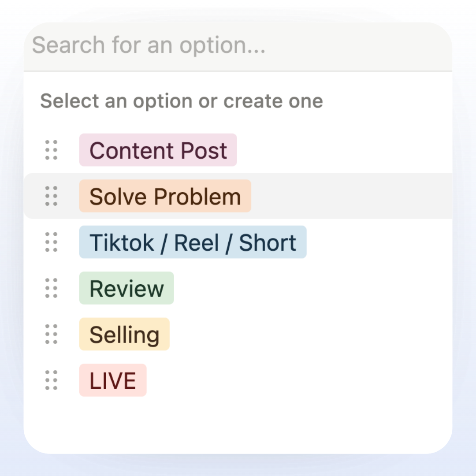The image size is (476, 476).
Task: Focus the "Search for an option..." field
Action: coord(238,45)
